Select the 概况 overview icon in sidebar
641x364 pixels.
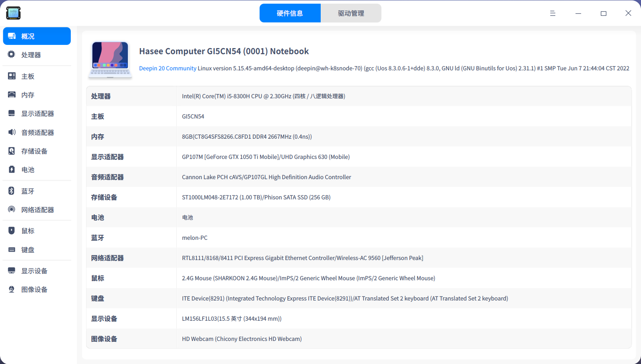click(x=12, y=36)
